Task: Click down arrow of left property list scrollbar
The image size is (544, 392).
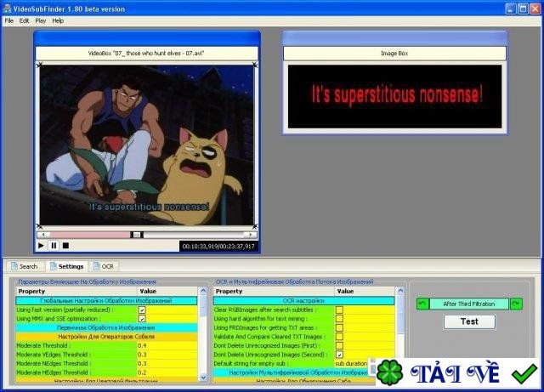Action: click(x=203, y=378)
